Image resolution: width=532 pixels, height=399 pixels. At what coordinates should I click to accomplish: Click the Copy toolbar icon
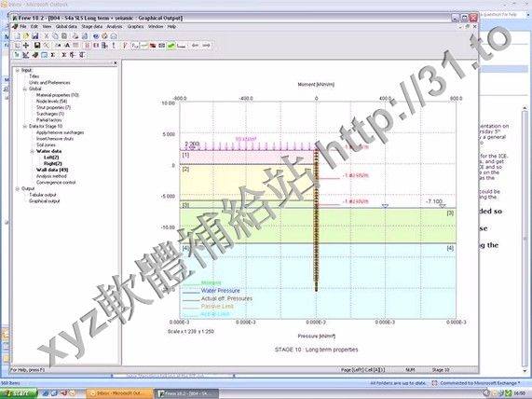[x=55, y=35]
